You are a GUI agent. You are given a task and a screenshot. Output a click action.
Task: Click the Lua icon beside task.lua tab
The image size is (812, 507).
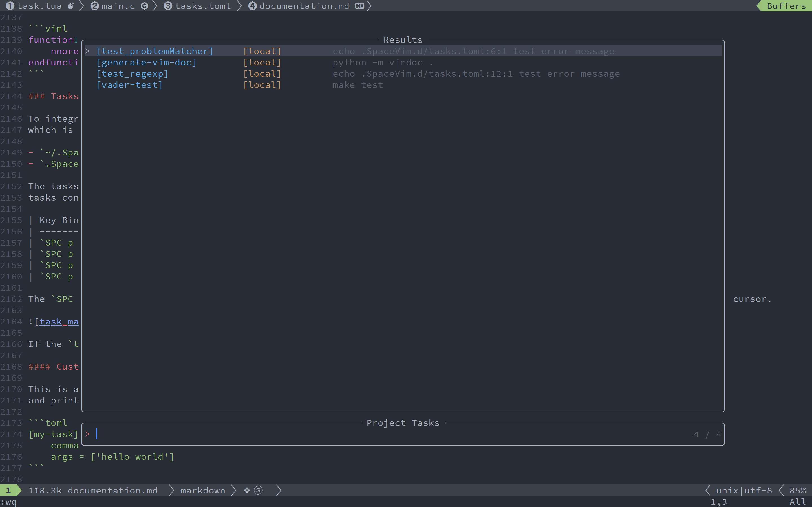[x=71, y=6]
